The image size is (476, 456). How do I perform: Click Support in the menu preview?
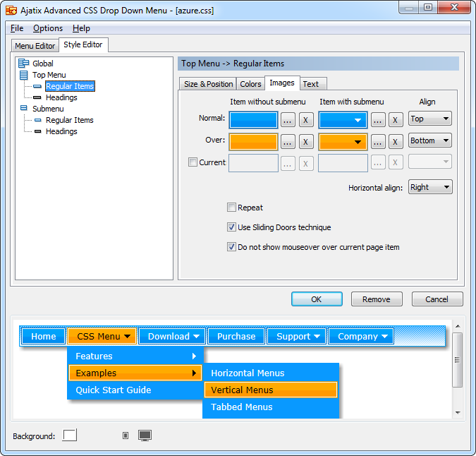click(297, 336)
